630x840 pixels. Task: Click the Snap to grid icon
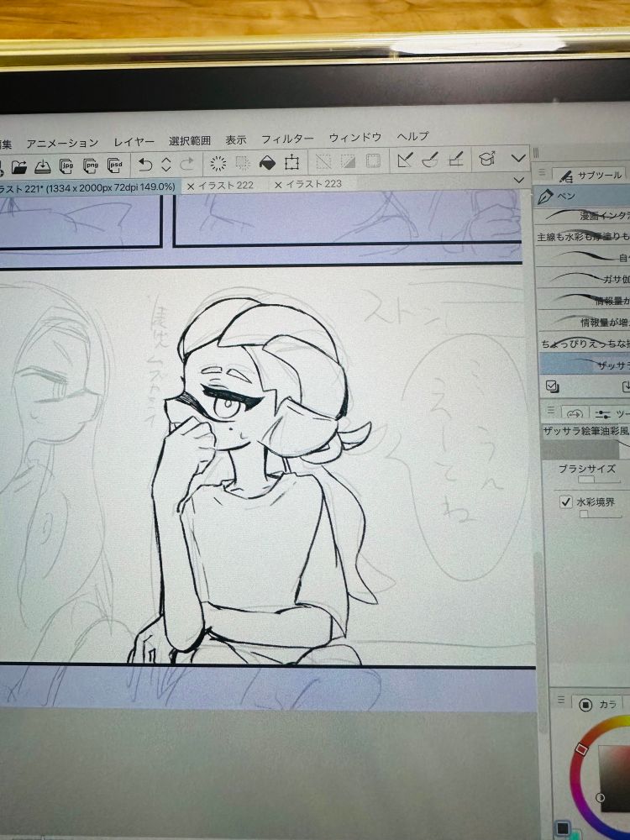[x=456, y=159]
